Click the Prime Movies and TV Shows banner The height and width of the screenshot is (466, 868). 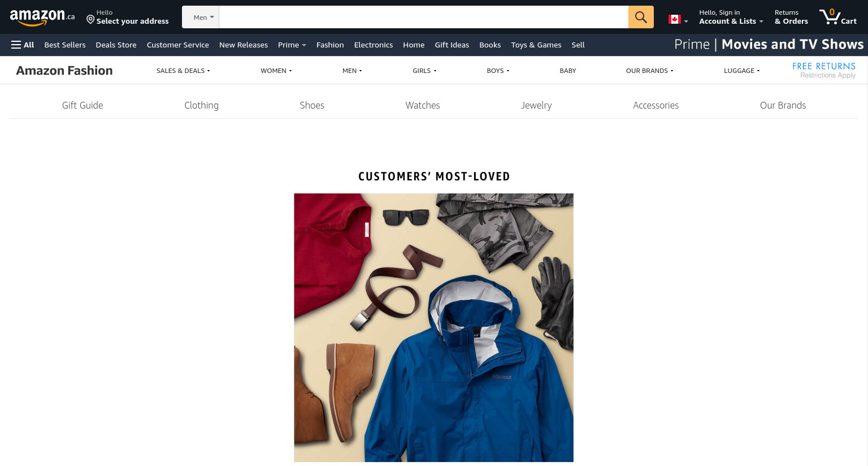pyautogui.click(x=769, y=44)
